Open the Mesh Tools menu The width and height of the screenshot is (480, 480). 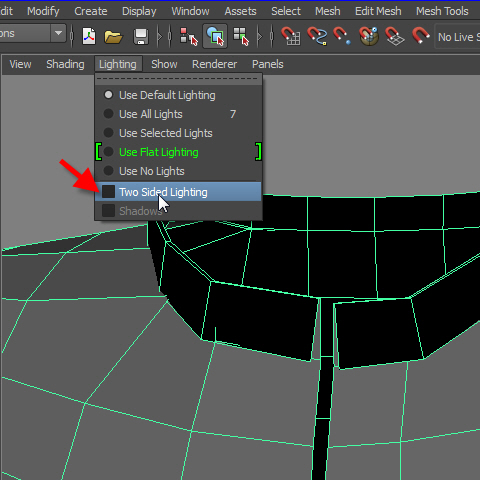442,11
